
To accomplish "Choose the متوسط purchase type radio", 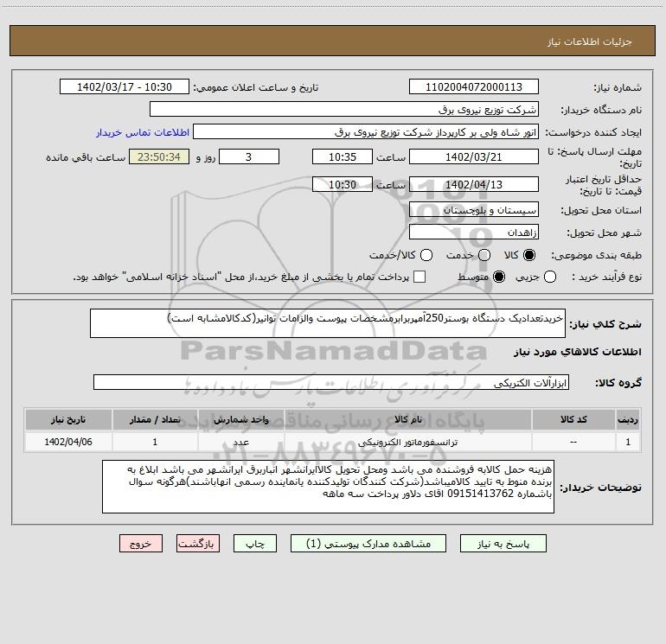I will [x=499, y=277].
